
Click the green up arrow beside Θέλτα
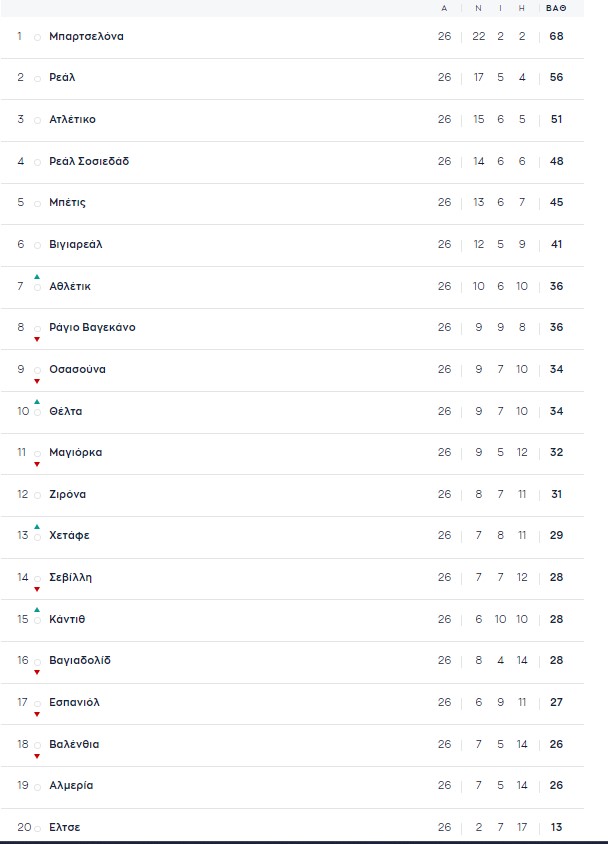(37, 402)
